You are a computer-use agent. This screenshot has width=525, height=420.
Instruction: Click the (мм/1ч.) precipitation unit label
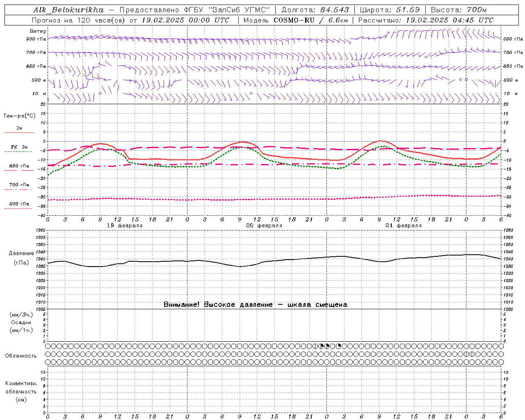pos(21,330)
